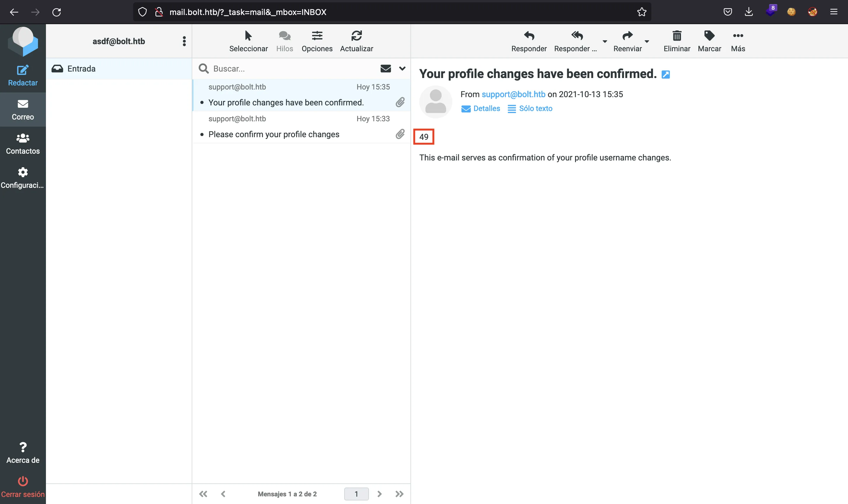Click the insecure connection padlock icon

[159, 12]
